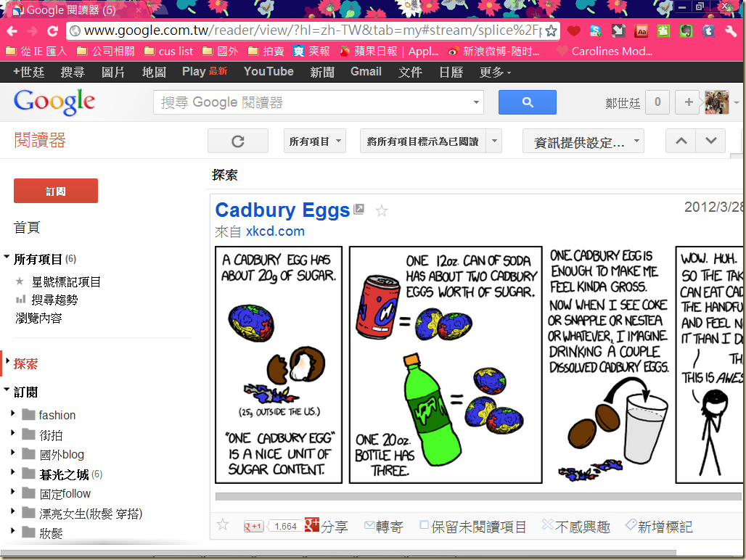The image size is (746, 560).
Task: Open dropdown arrow beside 將所有項目標示為已閱讀
Action: (494, 141)
